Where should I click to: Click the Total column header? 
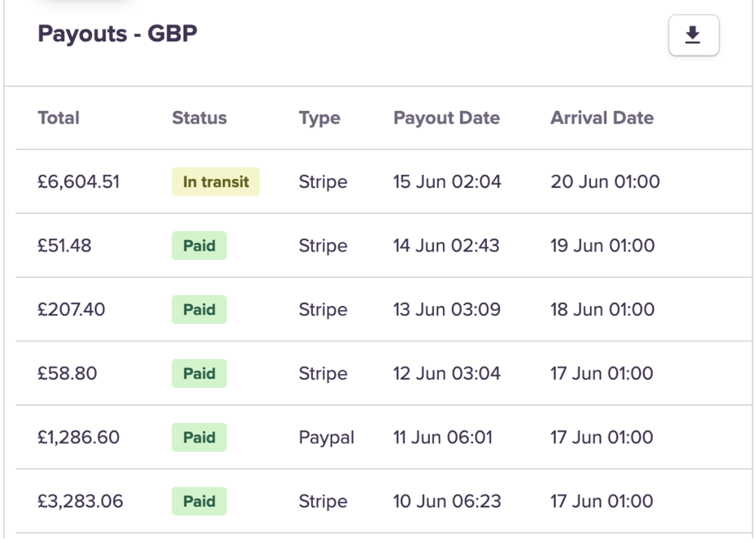pos(59,118)
